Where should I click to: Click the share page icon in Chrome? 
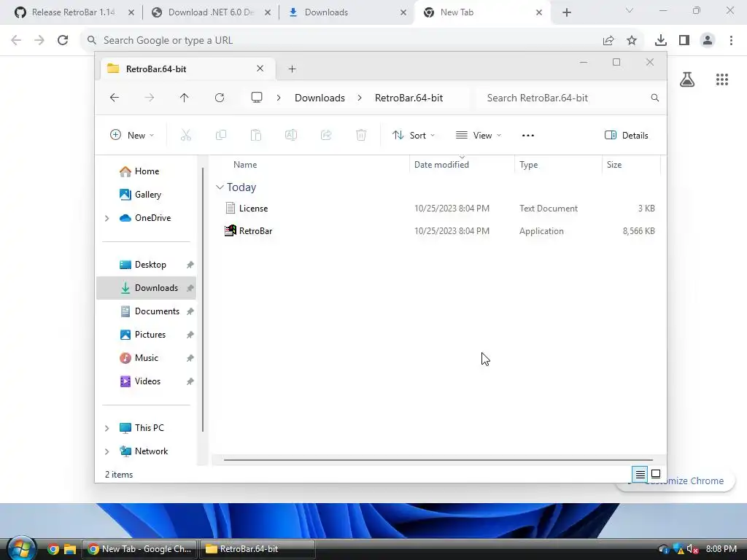click(608, 41)
